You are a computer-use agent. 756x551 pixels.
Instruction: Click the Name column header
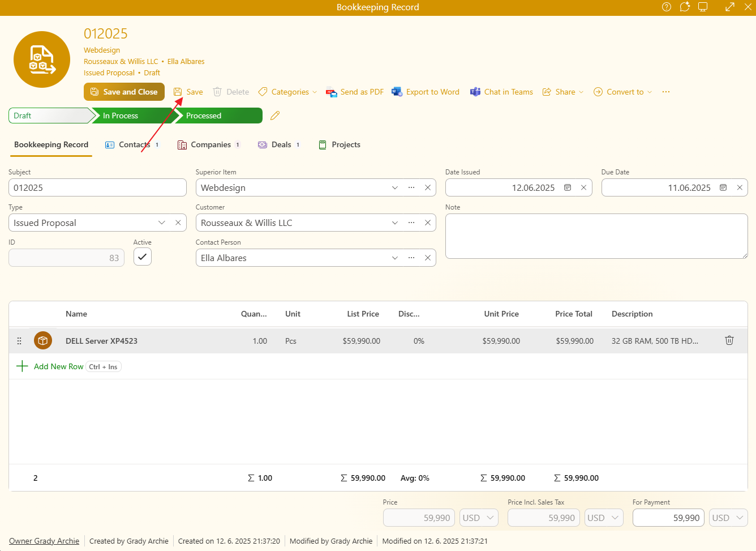coord(76,314)
